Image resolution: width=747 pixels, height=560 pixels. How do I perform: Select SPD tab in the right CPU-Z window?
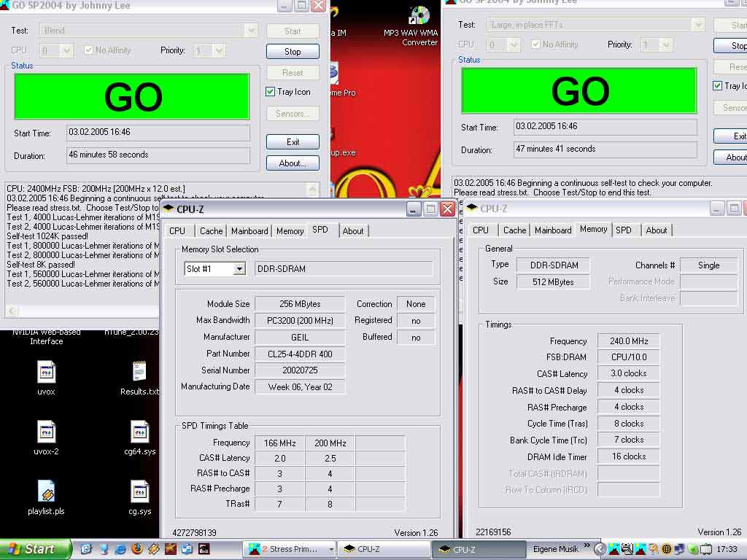[624, 230]
